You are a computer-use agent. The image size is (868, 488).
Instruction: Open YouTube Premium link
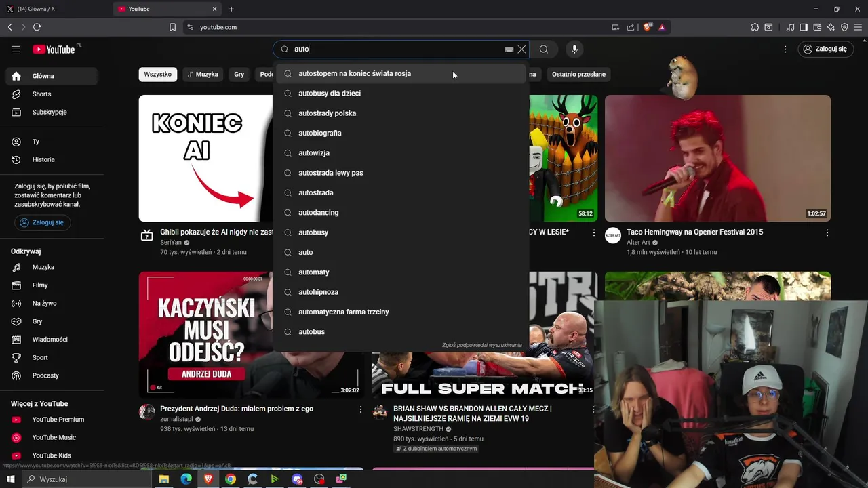[x=52, y=420]
